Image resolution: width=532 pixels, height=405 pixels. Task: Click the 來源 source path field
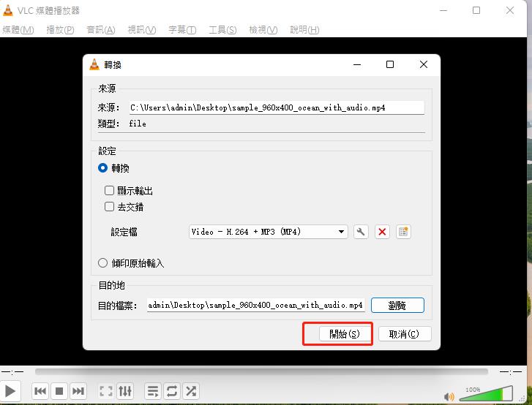(277, 107)
